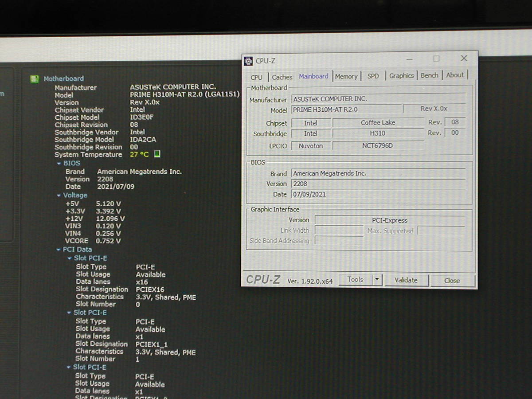Select the Mainboard tab
This screenshot has height=399, width=532.
(313, 76)
